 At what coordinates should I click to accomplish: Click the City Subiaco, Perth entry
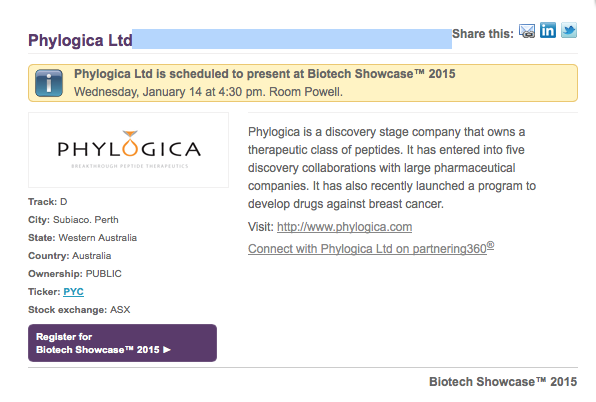point(73,220)
